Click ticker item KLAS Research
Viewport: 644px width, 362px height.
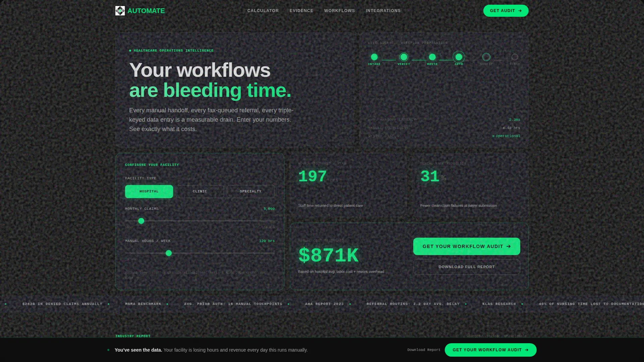(x=499, y=304)
